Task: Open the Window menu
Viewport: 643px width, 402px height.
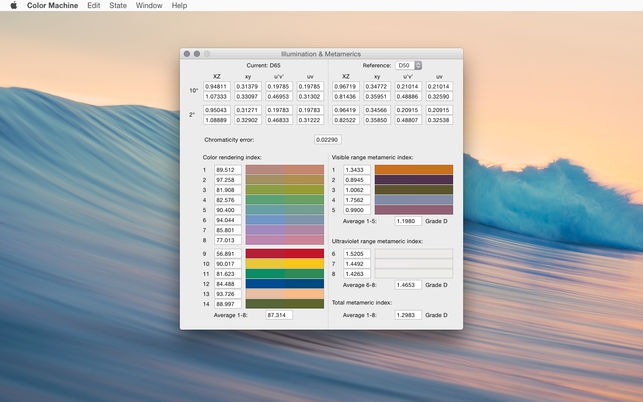Action: pyautogui.click(x=149, y=5)
